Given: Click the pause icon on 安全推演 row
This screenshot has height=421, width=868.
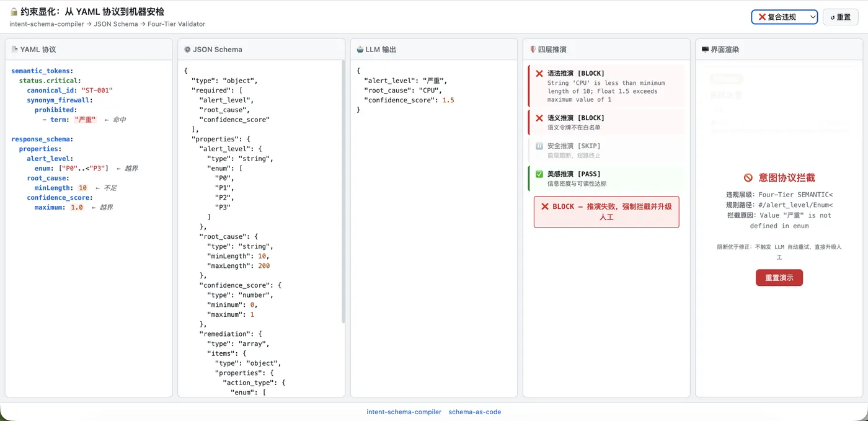Looking at the screenshot, I should (x=539, y=146).
